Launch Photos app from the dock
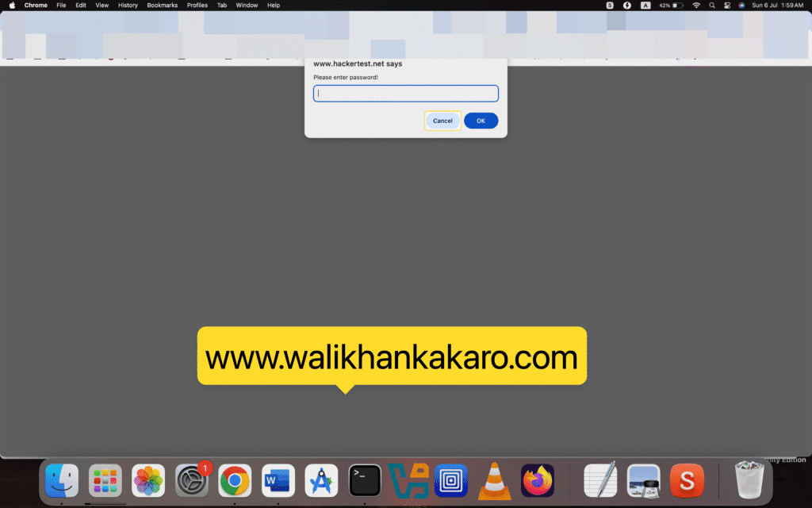 148,480
